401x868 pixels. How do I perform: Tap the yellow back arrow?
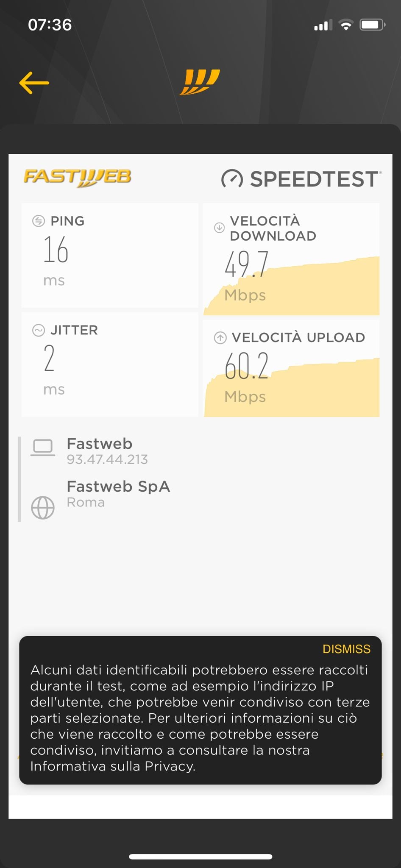pos(34,83)
